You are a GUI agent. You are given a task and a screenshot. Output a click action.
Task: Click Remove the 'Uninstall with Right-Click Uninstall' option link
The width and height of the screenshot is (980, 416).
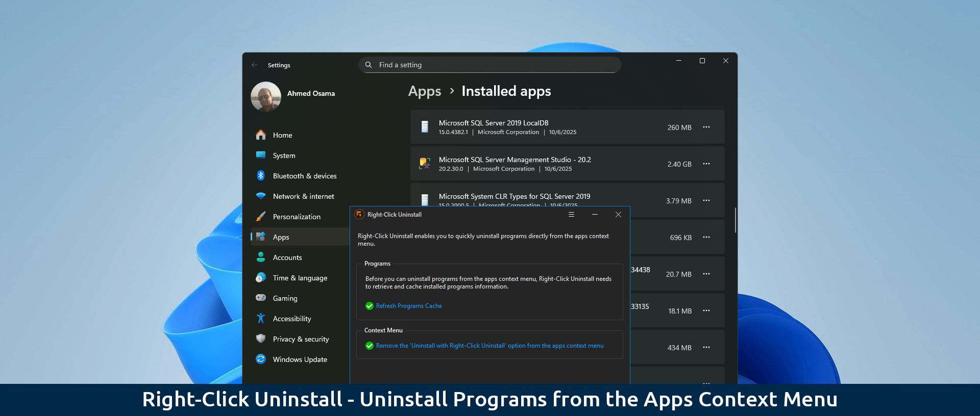click(x=489, y=346)
